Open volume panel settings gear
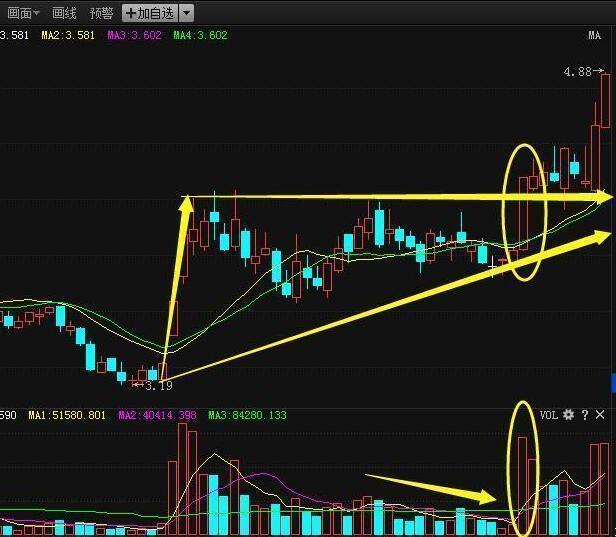 (568, 415)
